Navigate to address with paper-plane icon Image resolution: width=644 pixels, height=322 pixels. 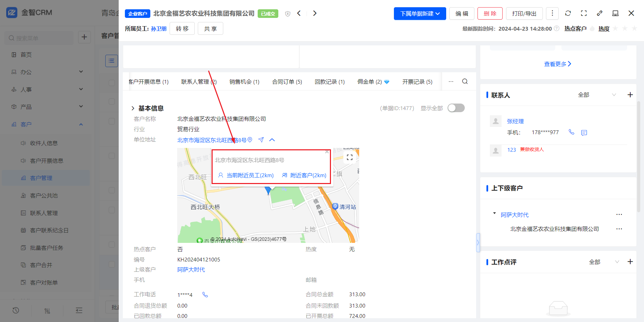pos(261,140)
